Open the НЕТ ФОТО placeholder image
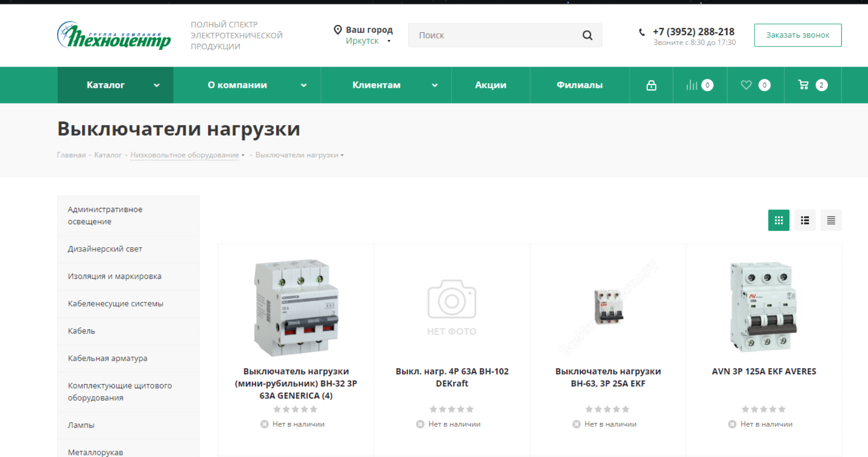 click(452, 308)
